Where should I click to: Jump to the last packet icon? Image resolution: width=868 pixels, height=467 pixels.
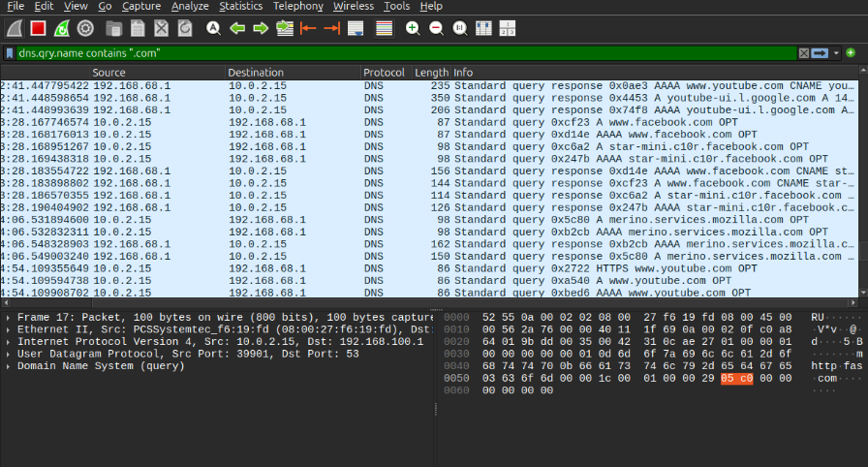click(331, 28)
